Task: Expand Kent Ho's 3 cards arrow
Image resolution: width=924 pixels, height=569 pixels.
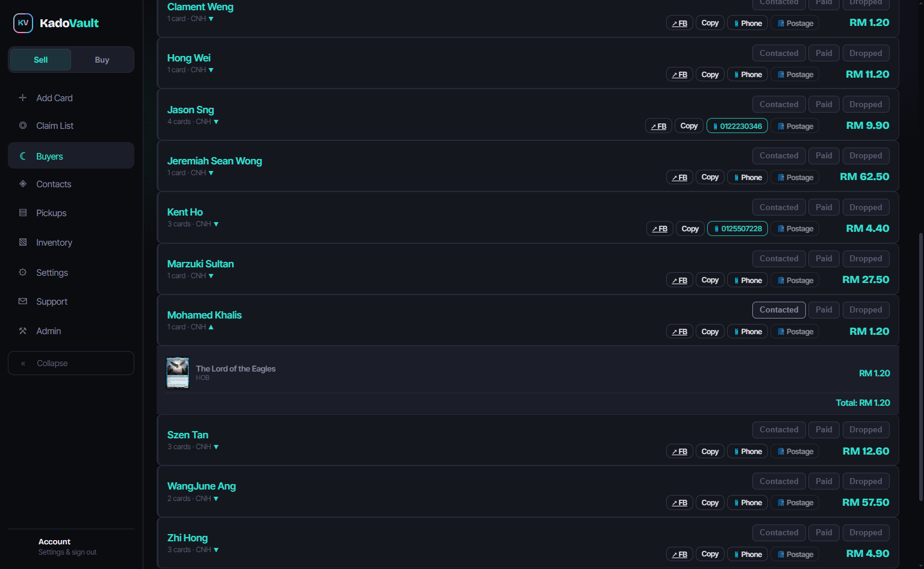Action: (x=216, y=225)
